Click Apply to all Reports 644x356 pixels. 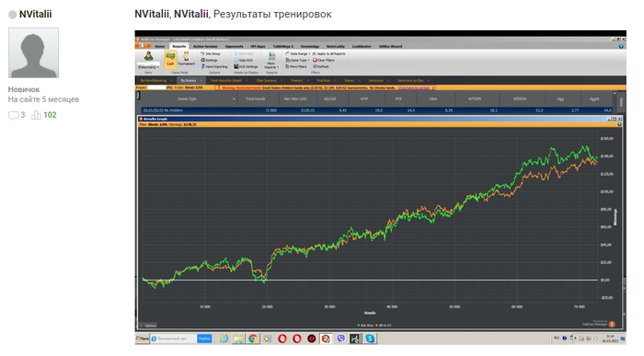[329, 53]
